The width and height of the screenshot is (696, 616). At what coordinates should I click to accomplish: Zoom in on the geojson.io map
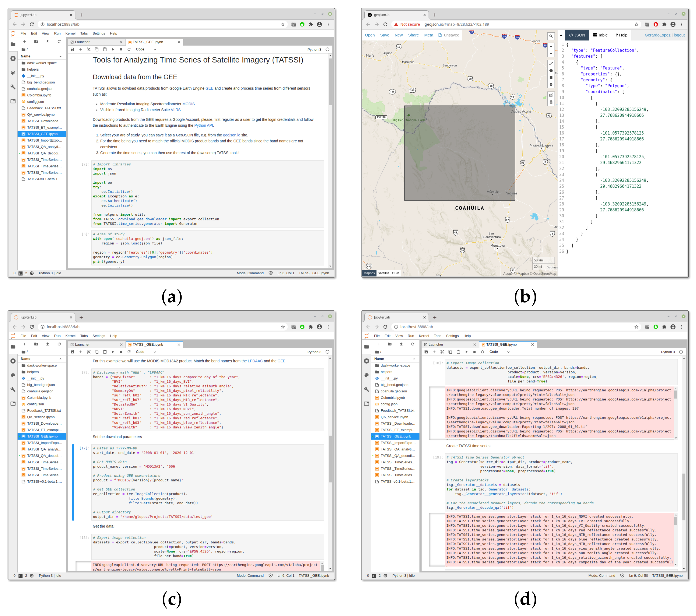[x=550, y=46]
